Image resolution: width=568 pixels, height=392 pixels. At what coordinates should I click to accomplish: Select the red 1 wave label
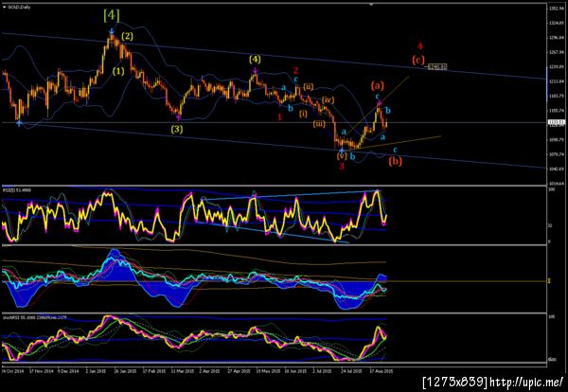click(279, 116)
